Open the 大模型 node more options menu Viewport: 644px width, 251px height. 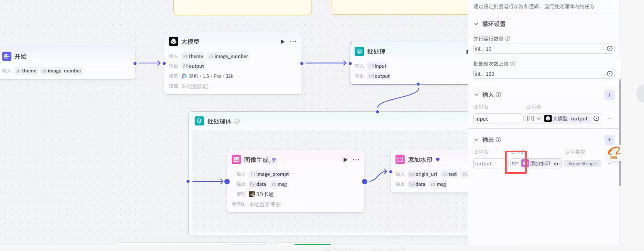click(293, 42)
